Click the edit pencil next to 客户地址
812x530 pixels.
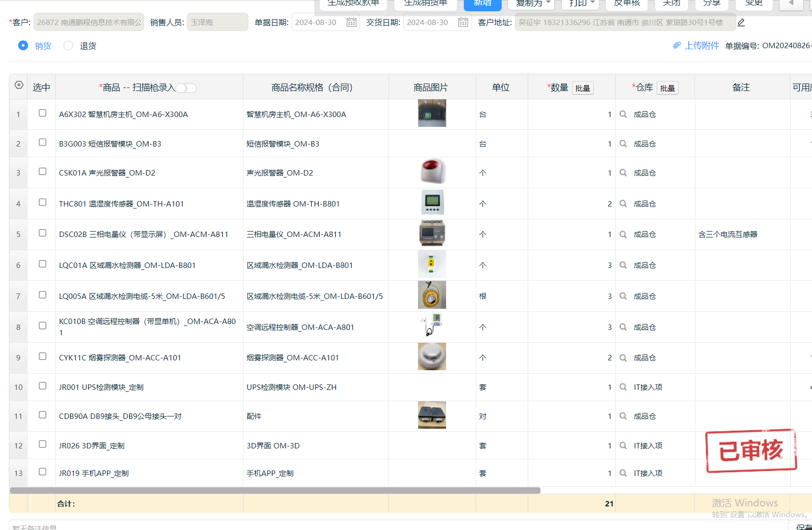tap(741, 22)
